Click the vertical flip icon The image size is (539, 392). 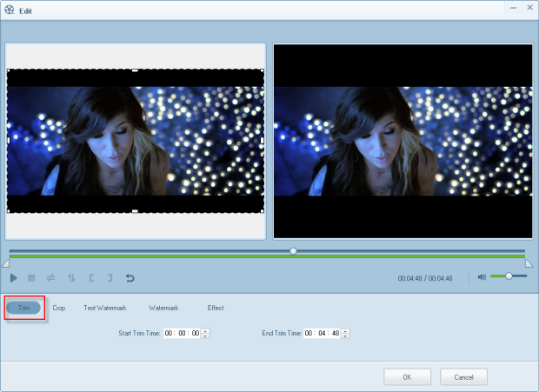tap(71, 278)
